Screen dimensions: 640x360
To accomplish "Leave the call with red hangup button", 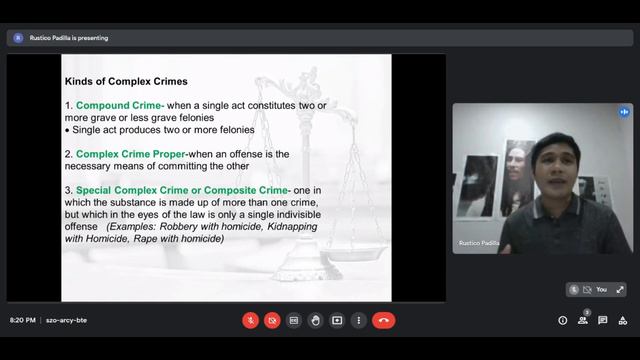I will [x=383, y=320].
